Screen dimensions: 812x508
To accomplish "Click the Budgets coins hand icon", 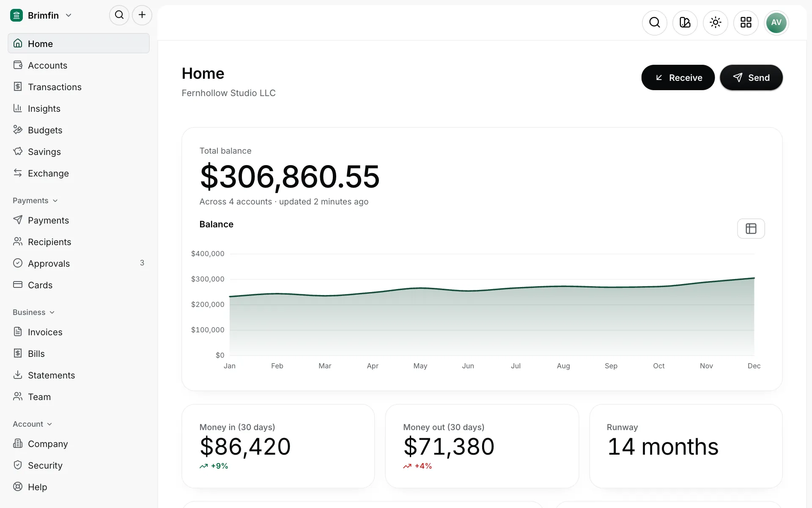I will point(18,130).
